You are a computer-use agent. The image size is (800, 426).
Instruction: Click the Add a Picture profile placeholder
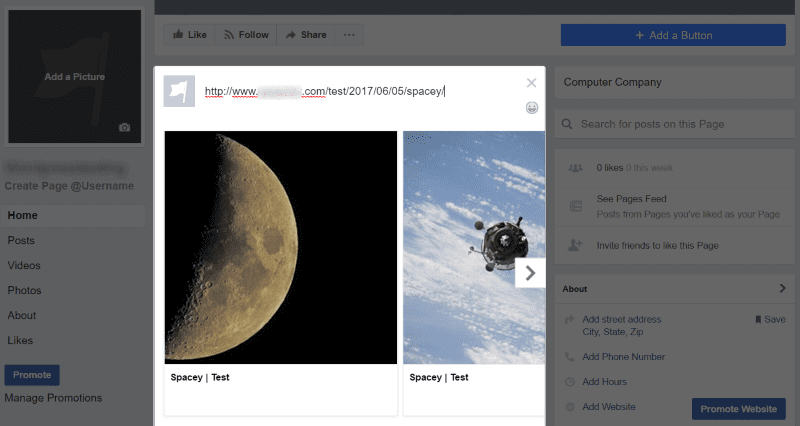pos(74,77)
